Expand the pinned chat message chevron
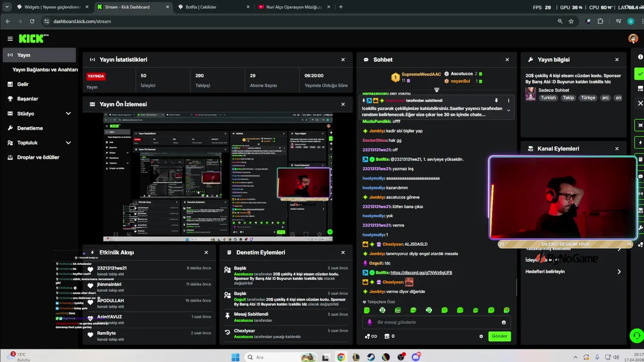644x362 pixels. tap(508, 110)
